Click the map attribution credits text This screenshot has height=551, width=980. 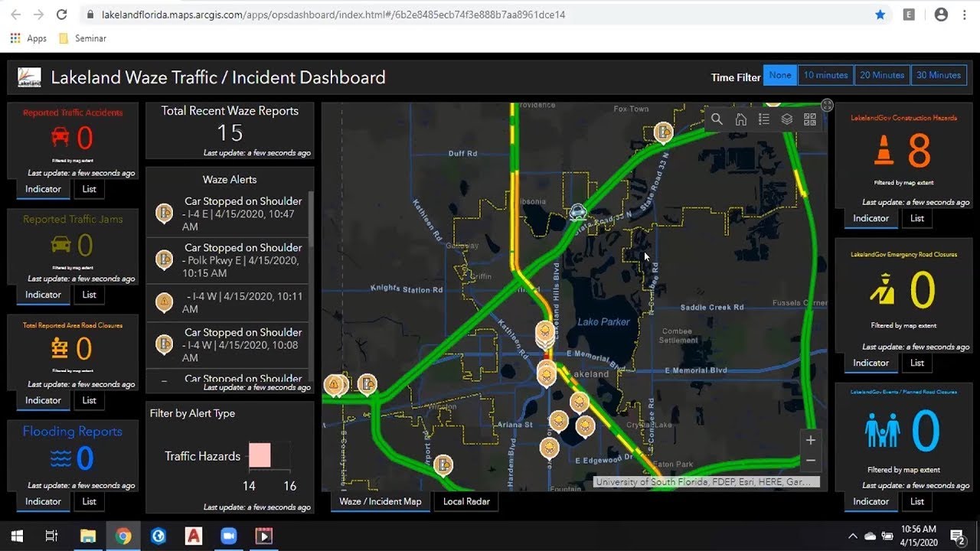(707, 482)
